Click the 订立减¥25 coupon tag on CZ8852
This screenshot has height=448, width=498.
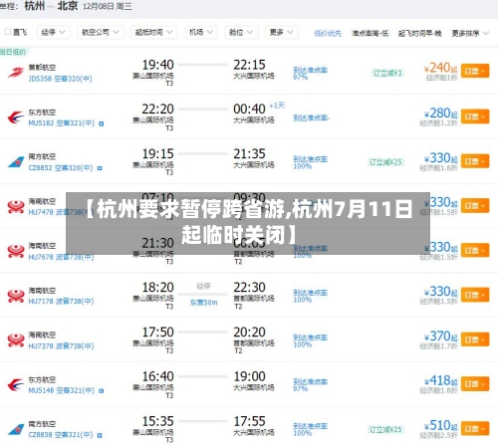click(385, 162)
